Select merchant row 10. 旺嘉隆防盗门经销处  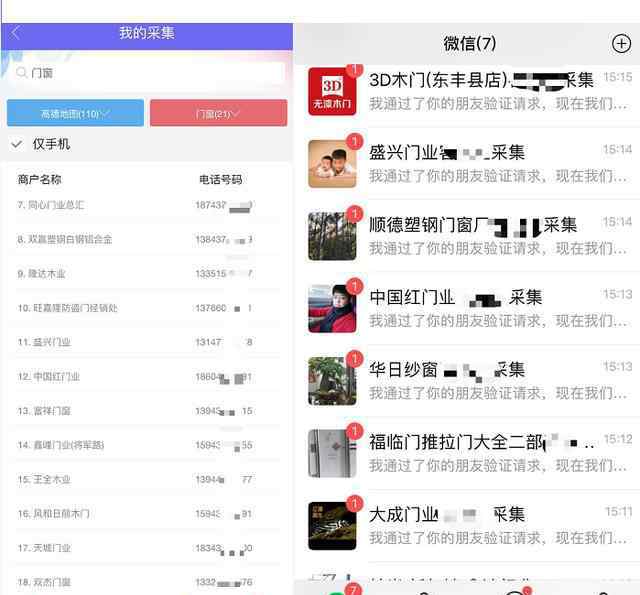click(147, 308)
